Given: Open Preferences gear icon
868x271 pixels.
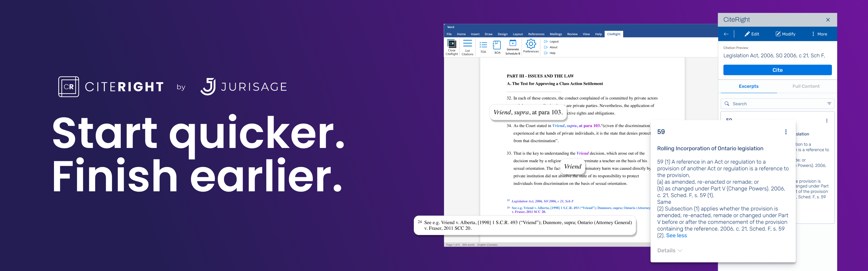Looking at the screenshot, I should point(531,46).
